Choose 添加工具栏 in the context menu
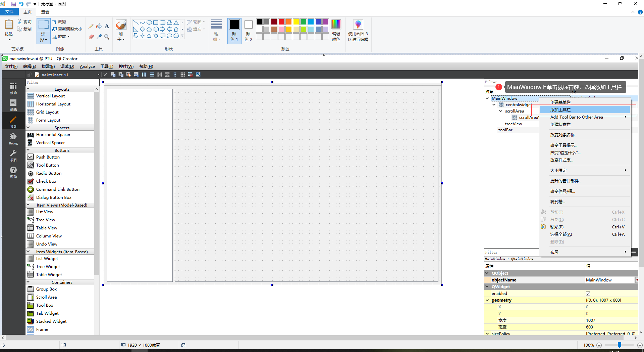 click(x=585, y=110)
